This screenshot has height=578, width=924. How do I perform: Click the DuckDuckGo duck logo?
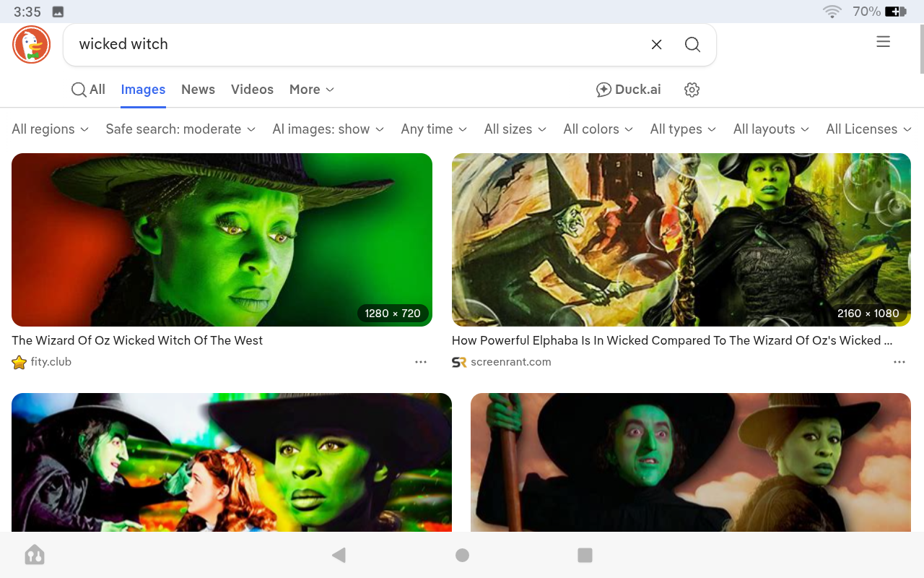tap(31, 45)
